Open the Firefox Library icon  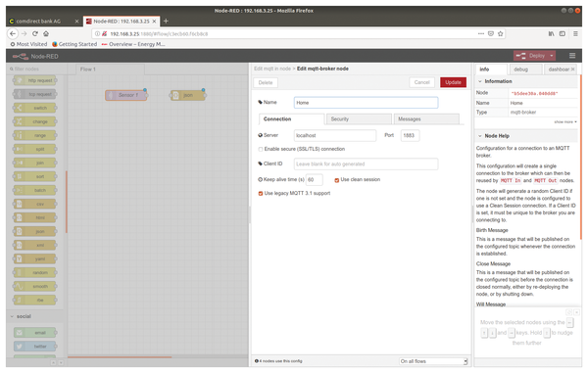coord(551,33)
